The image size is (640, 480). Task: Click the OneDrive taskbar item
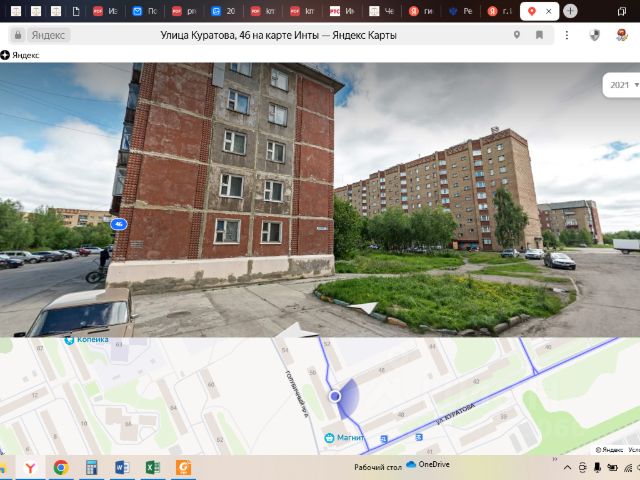[x=428, y=465]
